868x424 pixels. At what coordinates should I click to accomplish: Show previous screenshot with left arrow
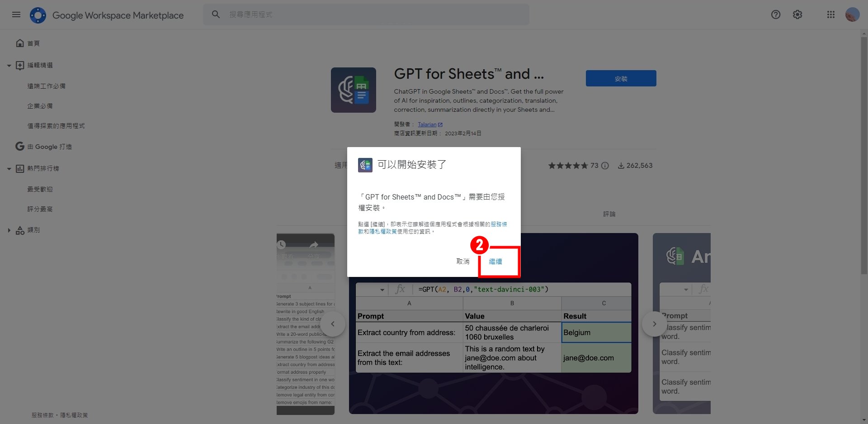click(x=333, y=324)
